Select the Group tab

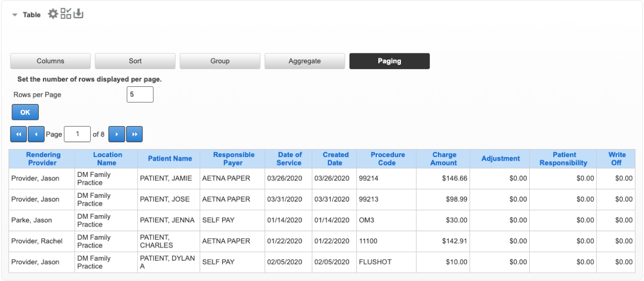(x=220, y=61)
